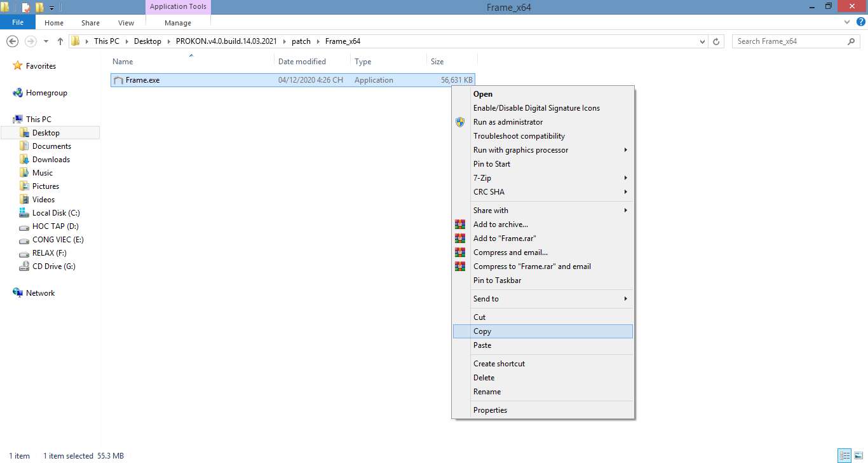Open recent locations dropdown arrow

pyautogui.click(x=46, y=41)
